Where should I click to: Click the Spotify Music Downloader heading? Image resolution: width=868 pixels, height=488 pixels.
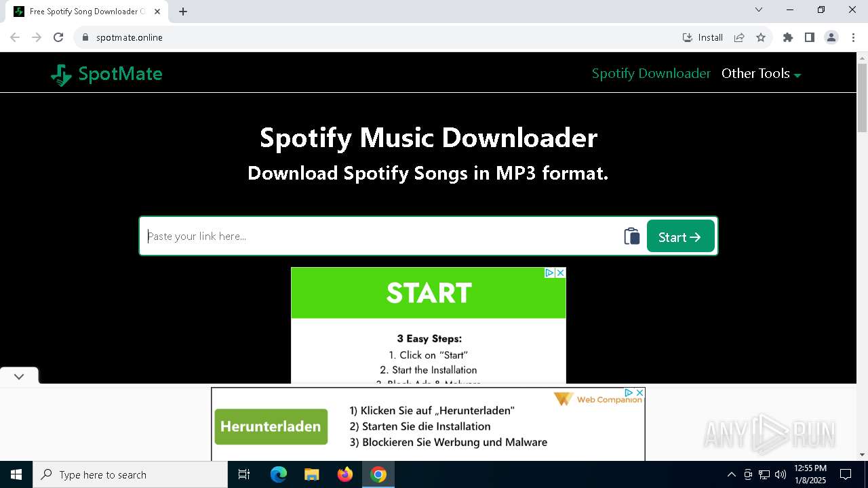click(x=429, y=138)
